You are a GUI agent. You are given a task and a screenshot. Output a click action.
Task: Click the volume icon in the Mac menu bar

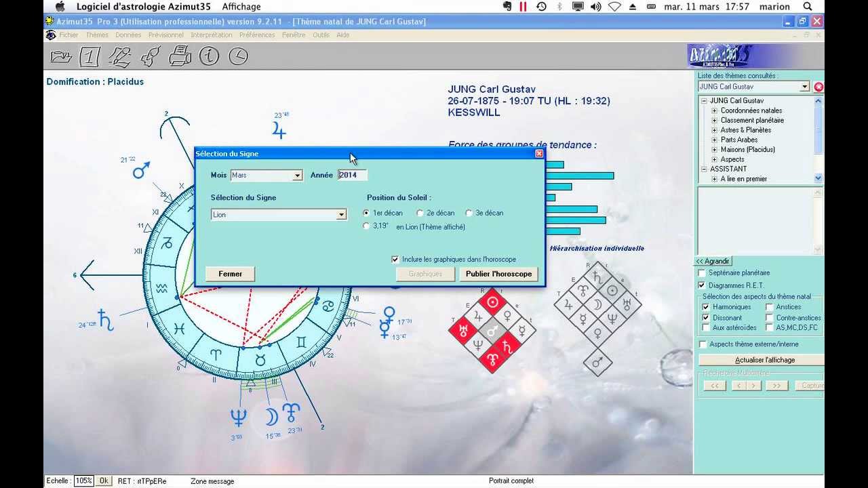596,6
